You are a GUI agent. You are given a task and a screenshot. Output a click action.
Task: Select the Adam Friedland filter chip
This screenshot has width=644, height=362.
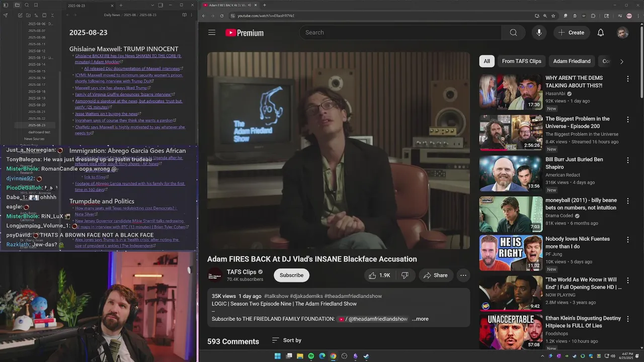tap(572, 61)
